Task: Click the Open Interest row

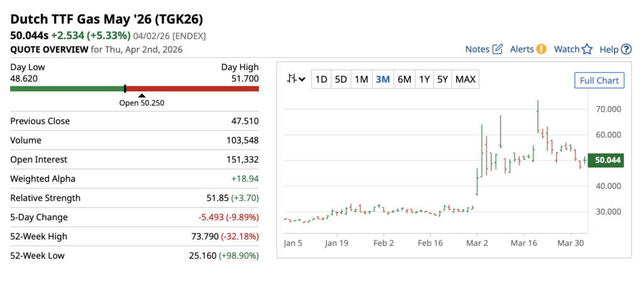Action: click(x=135, y=160)
